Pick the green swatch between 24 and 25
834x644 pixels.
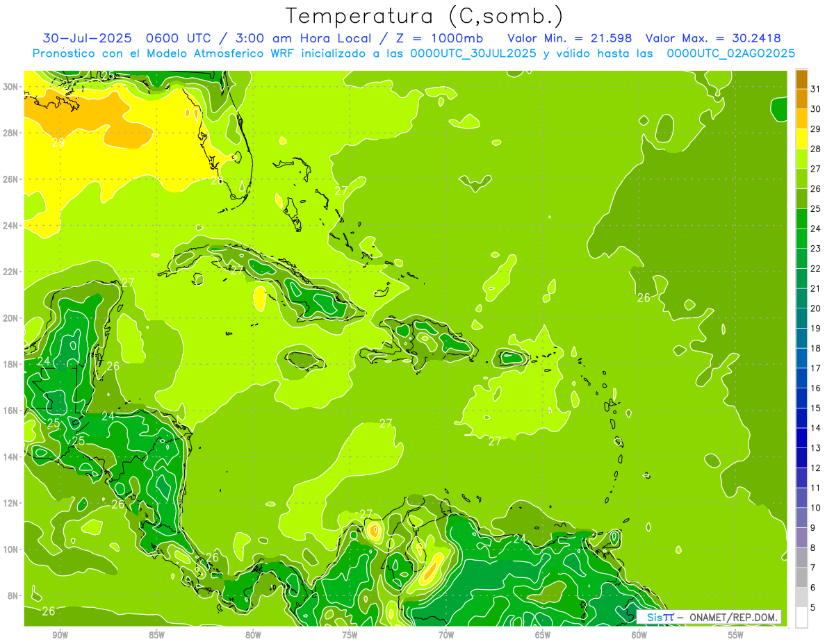coord(802,219)
